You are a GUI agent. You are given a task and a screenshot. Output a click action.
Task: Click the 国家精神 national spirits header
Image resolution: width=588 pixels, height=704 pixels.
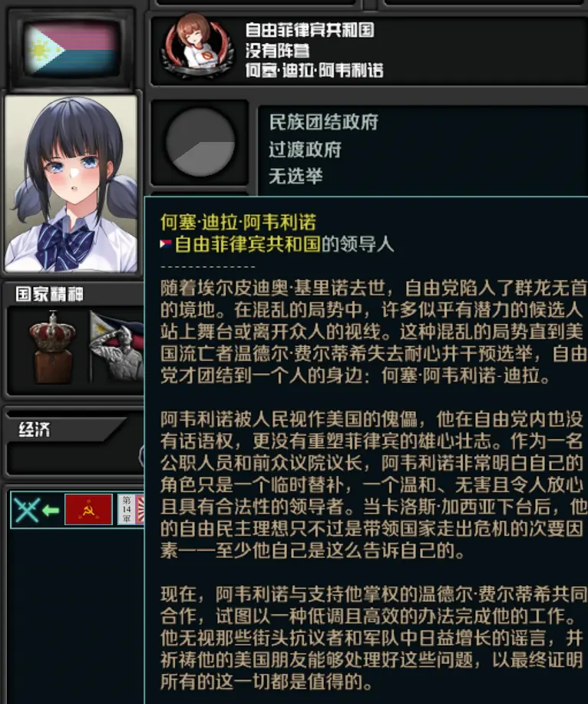click(x=49, y=294)
